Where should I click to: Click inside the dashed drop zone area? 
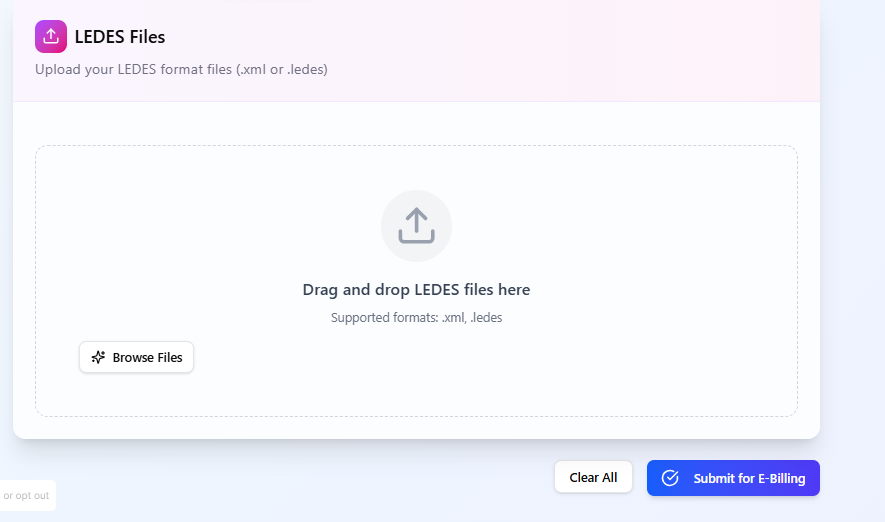point(621,254)
